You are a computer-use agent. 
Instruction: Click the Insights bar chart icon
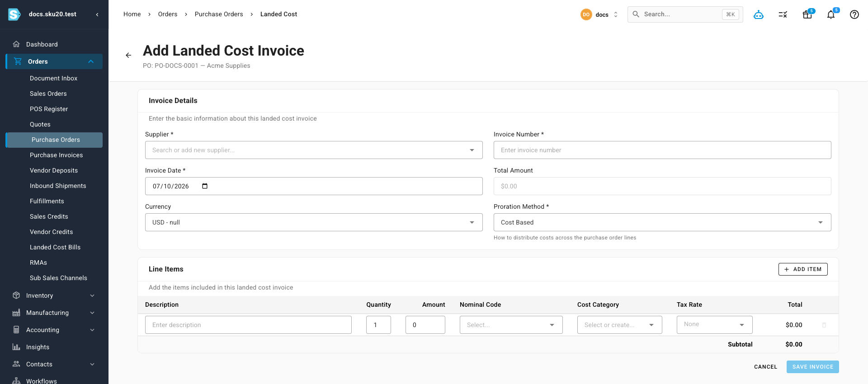point(16,347)
